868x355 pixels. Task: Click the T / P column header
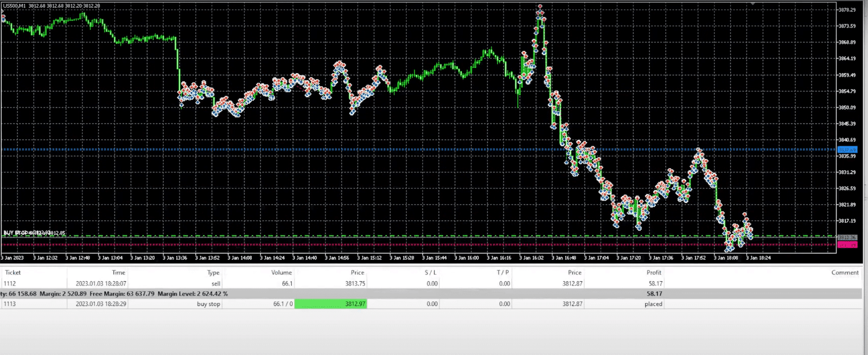(503, 273)
